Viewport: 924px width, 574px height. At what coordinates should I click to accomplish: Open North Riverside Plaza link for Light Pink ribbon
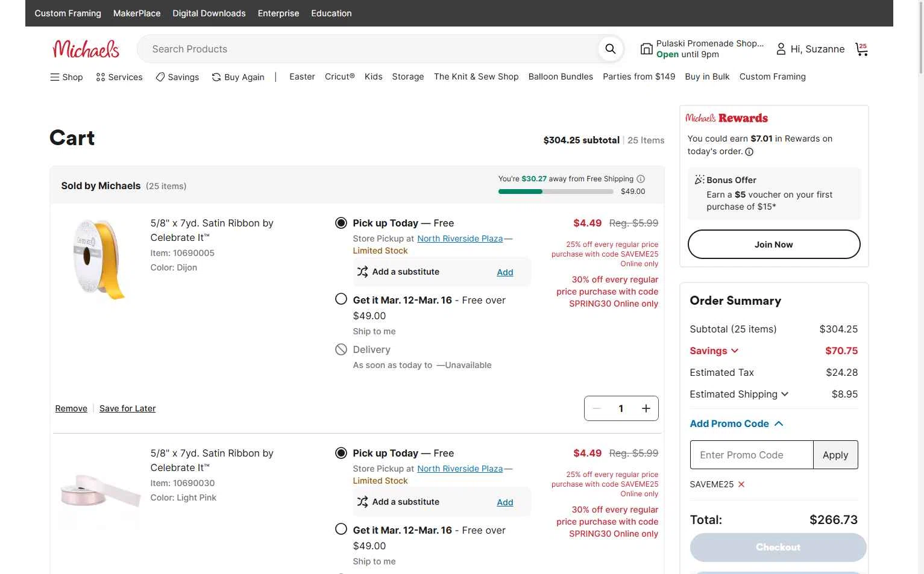460,469
